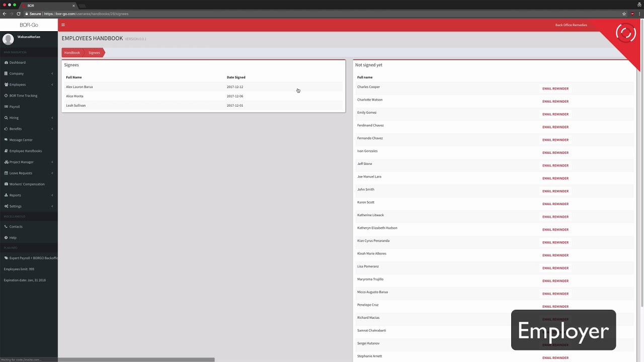The image size is (644, 362).
Task: Click the Dashboard icon in sidebar
Action: (6, 62)
